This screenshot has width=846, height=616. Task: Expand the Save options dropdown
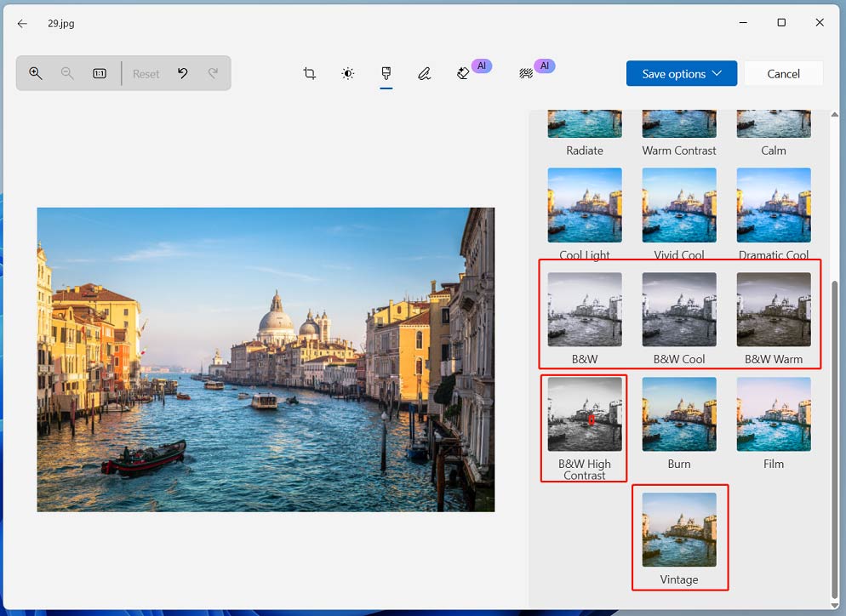pyautogui.click(x=681, y=73)
